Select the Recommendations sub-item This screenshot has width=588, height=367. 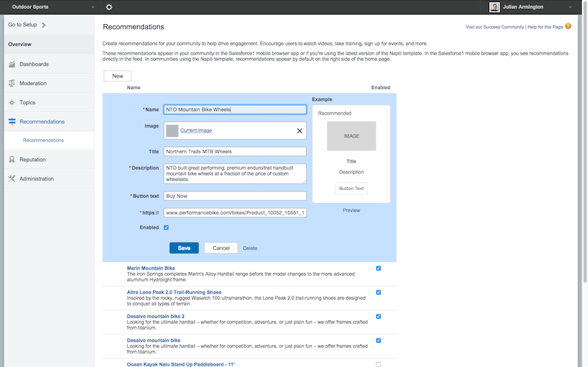[43, 140]
